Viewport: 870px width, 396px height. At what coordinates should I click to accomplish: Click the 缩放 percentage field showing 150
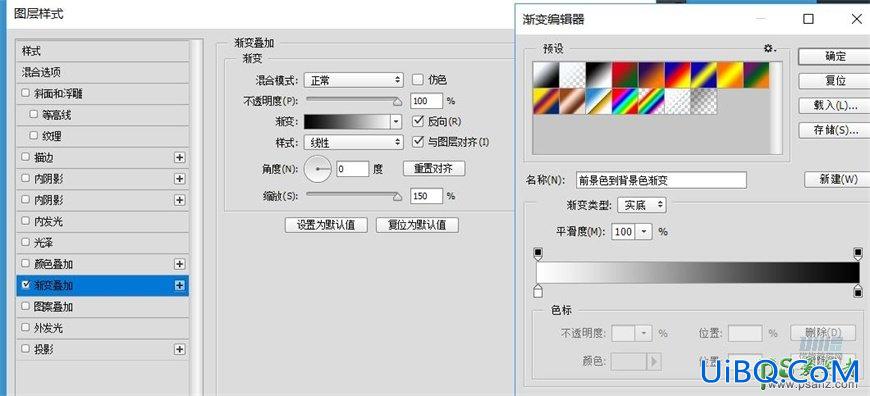tap(426, 196)
